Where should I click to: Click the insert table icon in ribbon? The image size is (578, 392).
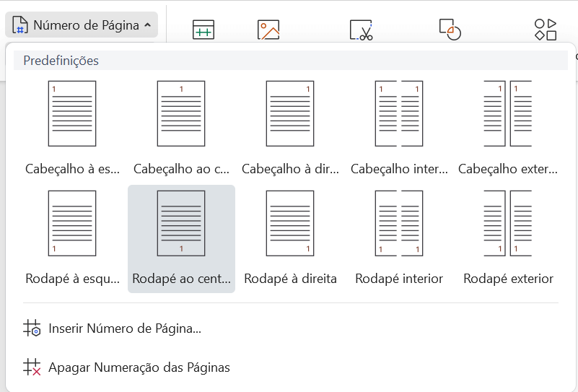pyautogui.click(x=203, y=30)
